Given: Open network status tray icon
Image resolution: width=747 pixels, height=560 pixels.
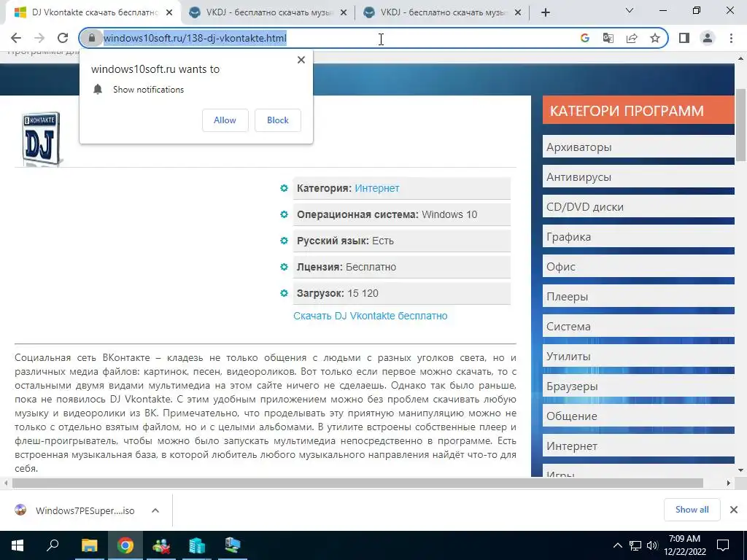Looking at the screenshot, I should pyautogui.click(x=635, y=545).
